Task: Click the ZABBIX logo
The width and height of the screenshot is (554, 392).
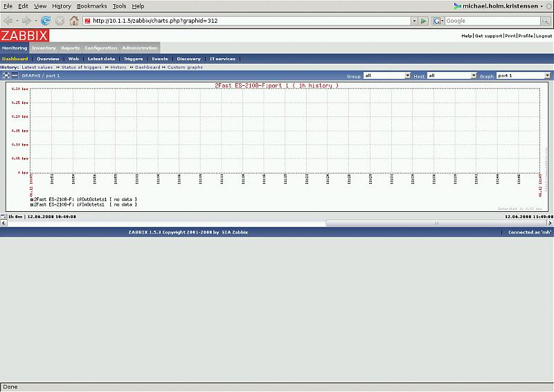Action: pos(24,36)
